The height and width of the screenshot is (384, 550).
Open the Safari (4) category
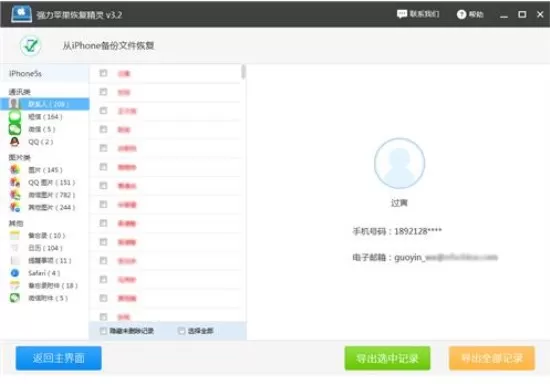click(x=43, y=273)
